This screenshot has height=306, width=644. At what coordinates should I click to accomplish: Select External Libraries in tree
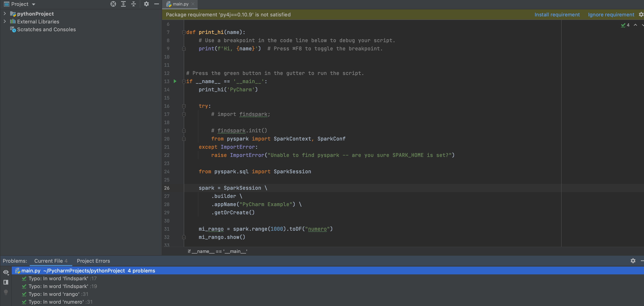tap(38, 22)
